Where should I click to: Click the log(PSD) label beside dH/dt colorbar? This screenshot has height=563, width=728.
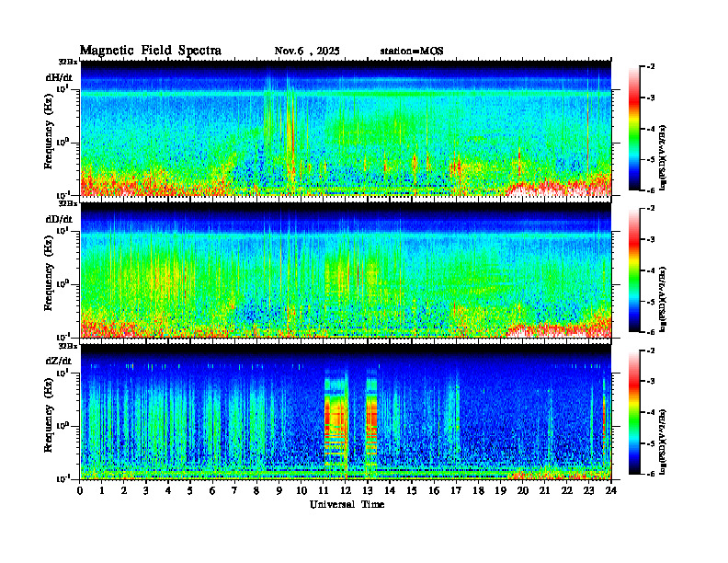tap(664, 157)
